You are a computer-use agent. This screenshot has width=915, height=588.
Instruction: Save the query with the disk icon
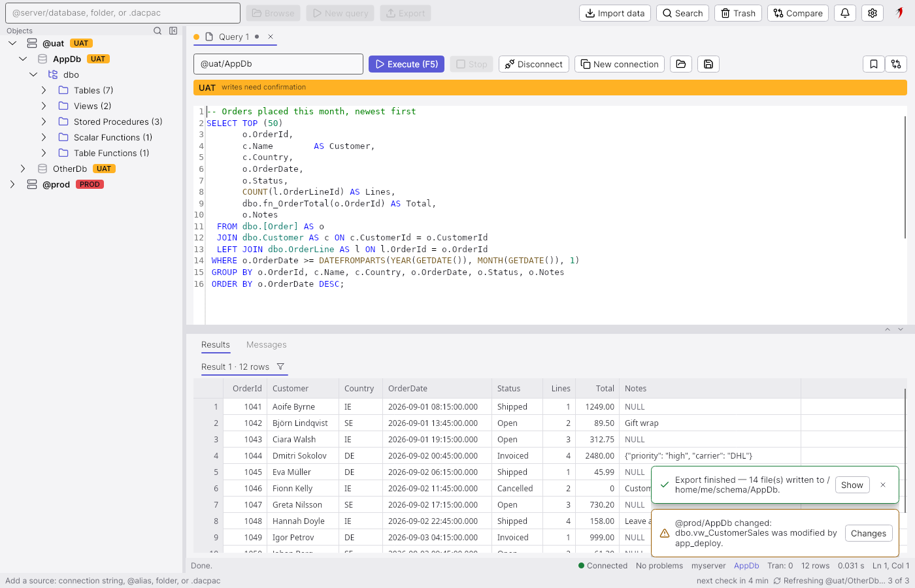[708, 64]
